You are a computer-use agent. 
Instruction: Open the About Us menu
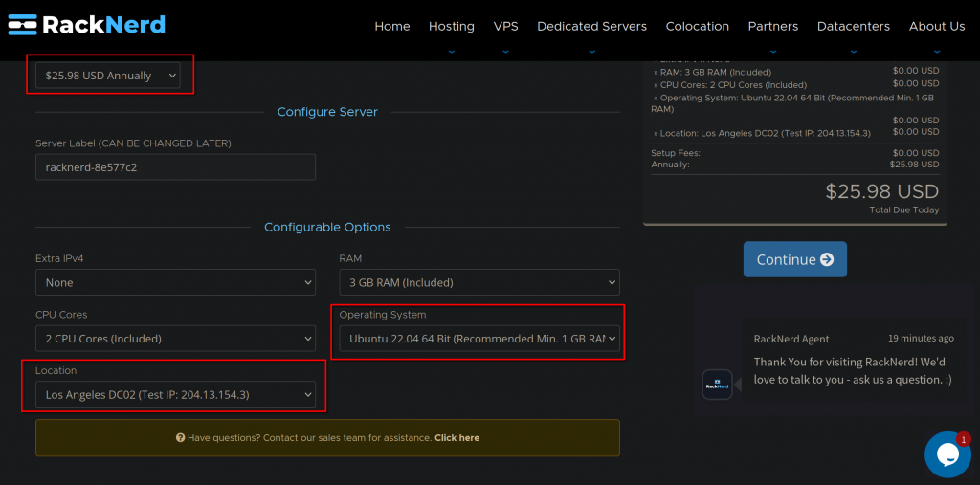click(x=937, y=26)
